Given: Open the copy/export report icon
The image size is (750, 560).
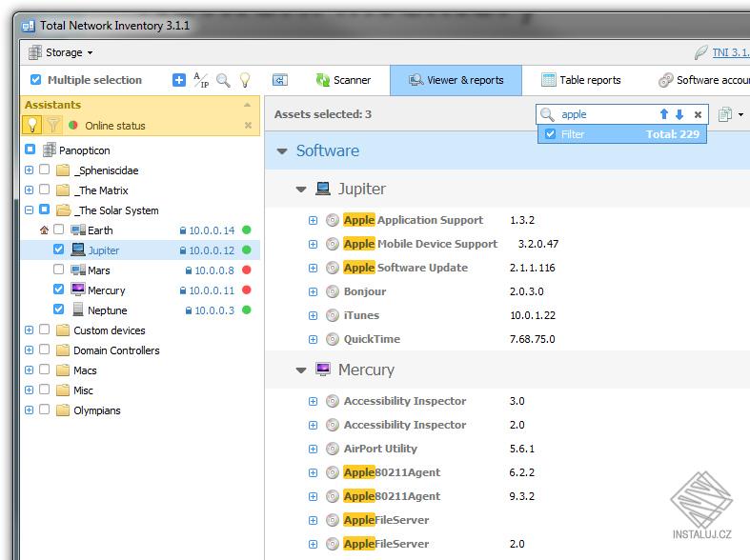Looking at the screenshot, I should coord(725,114).
